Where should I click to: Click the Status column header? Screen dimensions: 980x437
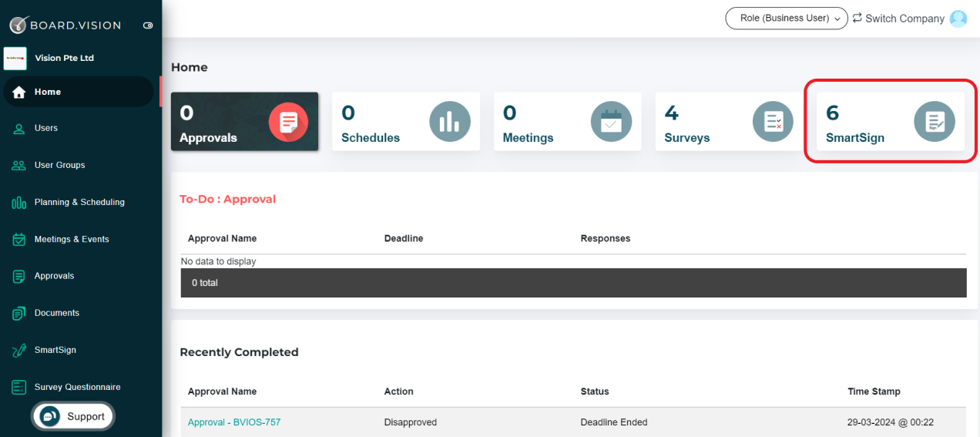tap(595, 392)
